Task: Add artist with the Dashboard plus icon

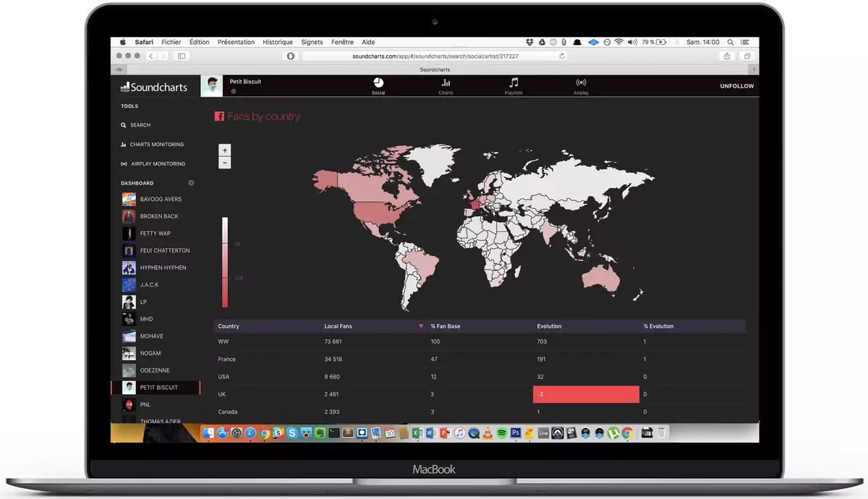Action: point(191,183)
